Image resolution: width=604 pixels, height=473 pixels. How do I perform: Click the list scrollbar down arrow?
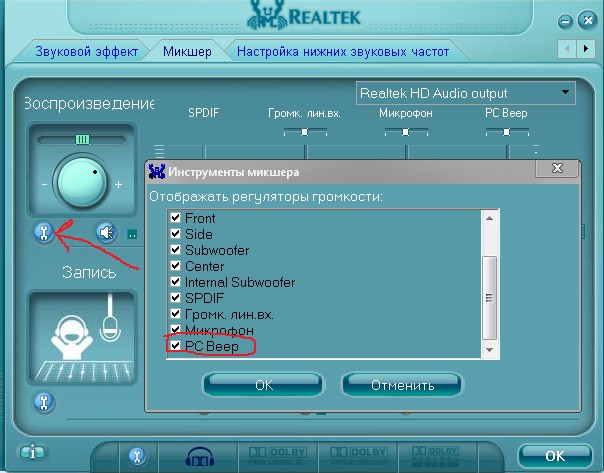[x=490, y=350]
